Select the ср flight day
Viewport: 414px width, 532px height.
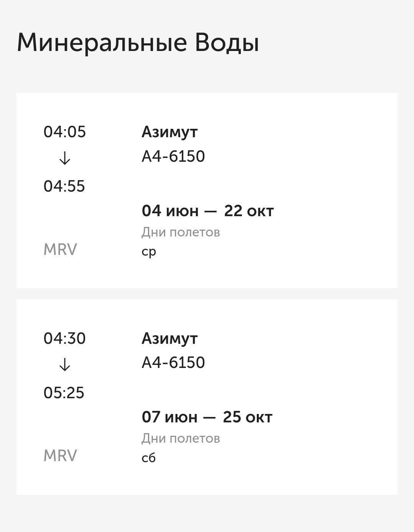click(149, 251)
